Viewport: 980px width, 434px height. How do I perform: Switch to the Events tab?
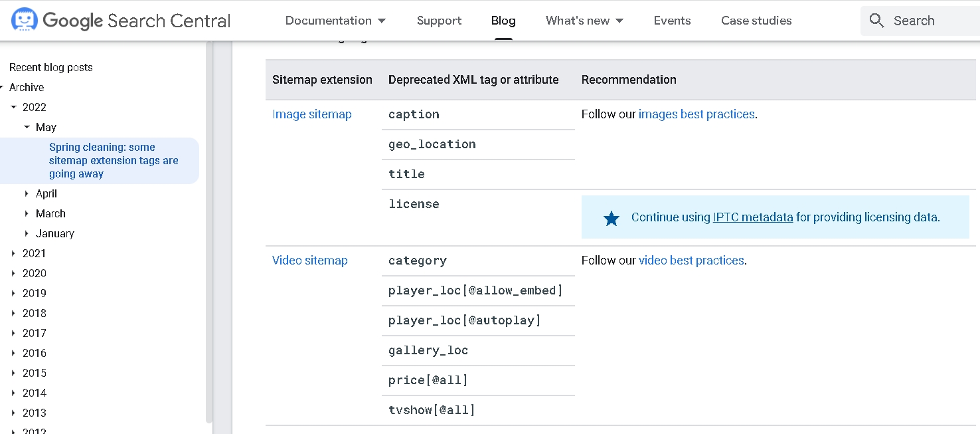pos(672,21)
